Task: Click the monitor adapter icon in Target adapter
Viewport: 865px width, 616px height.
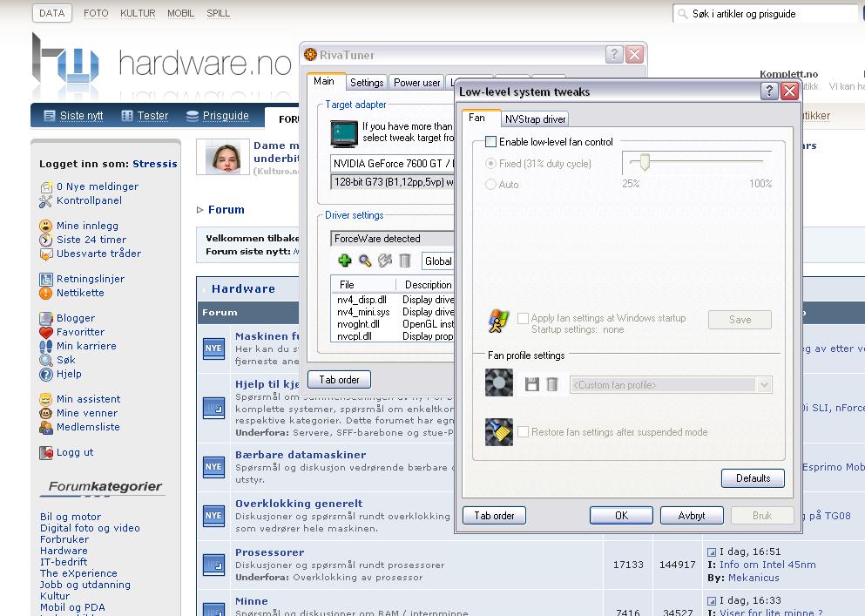Action: tap(344, 133)
